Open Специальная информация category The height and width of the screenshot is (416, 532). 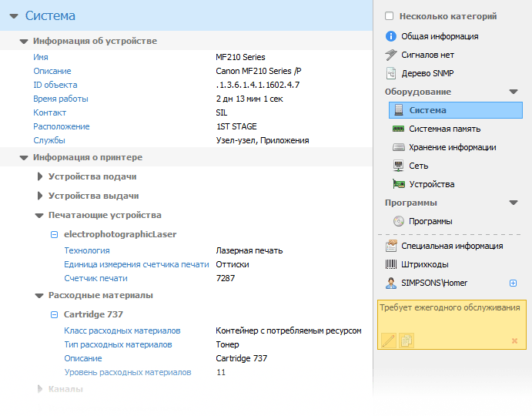pyautogui.click(x=452, y=246)
